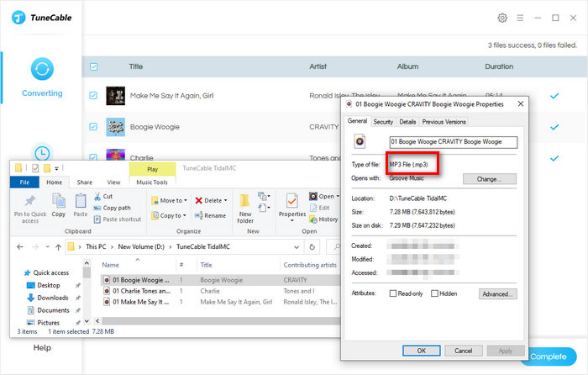588x375 pixels.
Task: Click Pin to Quick access icon
Action: click(30, 201)
